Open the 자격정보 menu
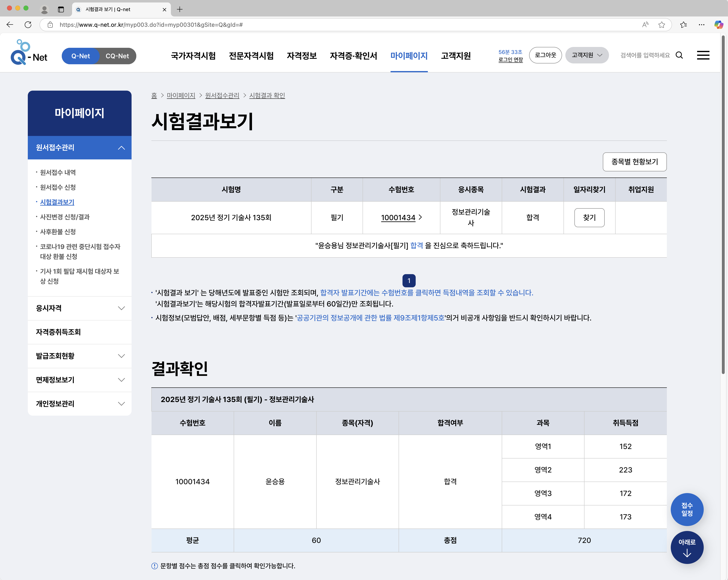The width and height of the screenshot is (728, 580). pyautogui.click(x=302, y=56)
